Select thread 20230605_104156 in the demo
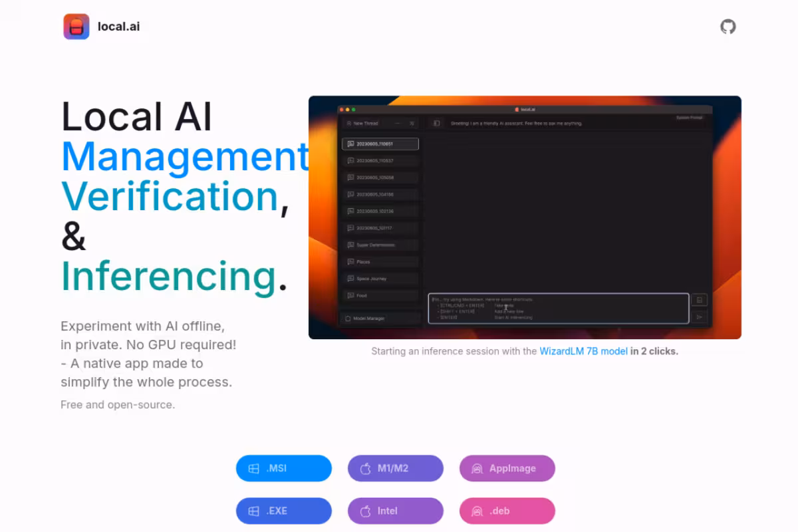Viewport: 798px width, 532px height. pos(380,194)
